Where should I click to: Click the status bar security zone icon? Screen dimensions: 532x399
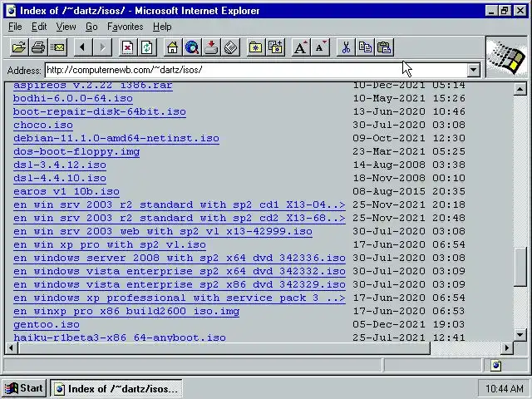(x=495, y=365)
